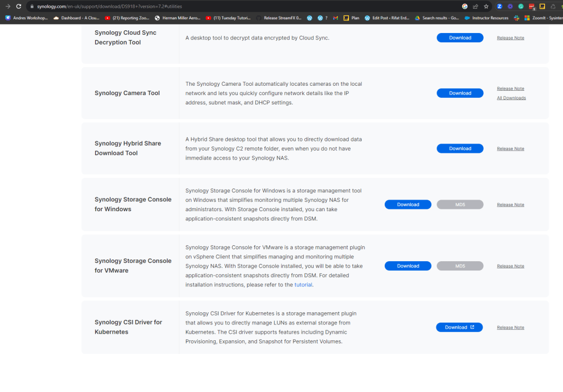Download Synology Camera Tool
563x392 pixels.
click(460, 93)
